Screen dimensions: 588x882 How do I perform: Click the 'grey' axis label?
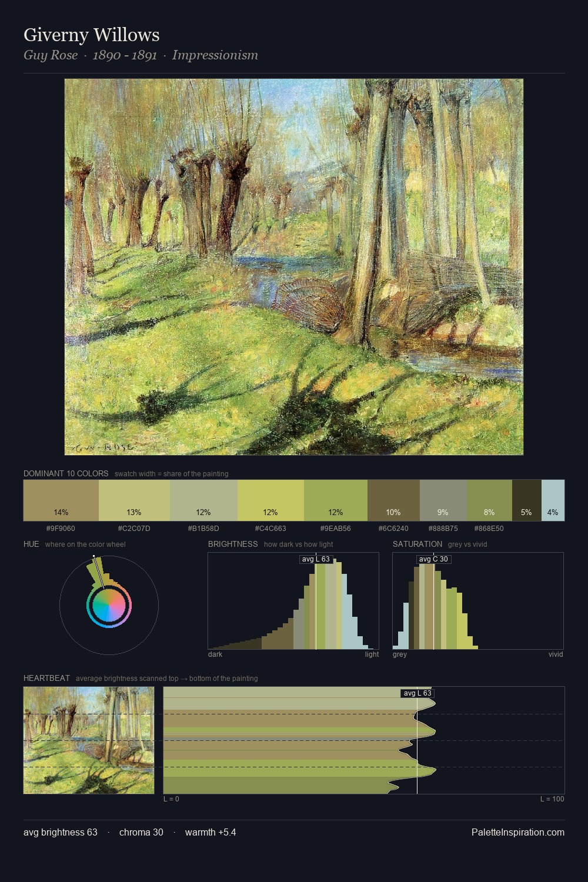pyautogui.click(x=400, y=654)
